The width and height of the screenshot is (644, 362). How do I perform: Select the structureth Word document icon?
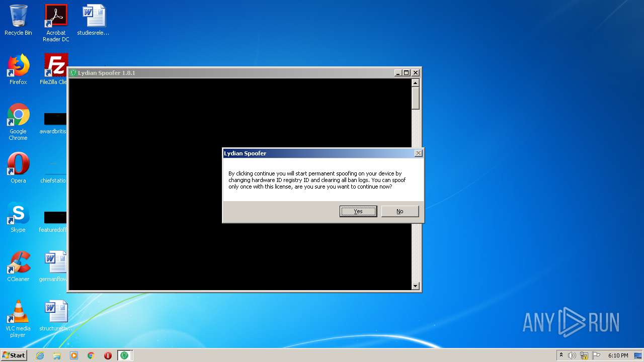coord(56,316)
